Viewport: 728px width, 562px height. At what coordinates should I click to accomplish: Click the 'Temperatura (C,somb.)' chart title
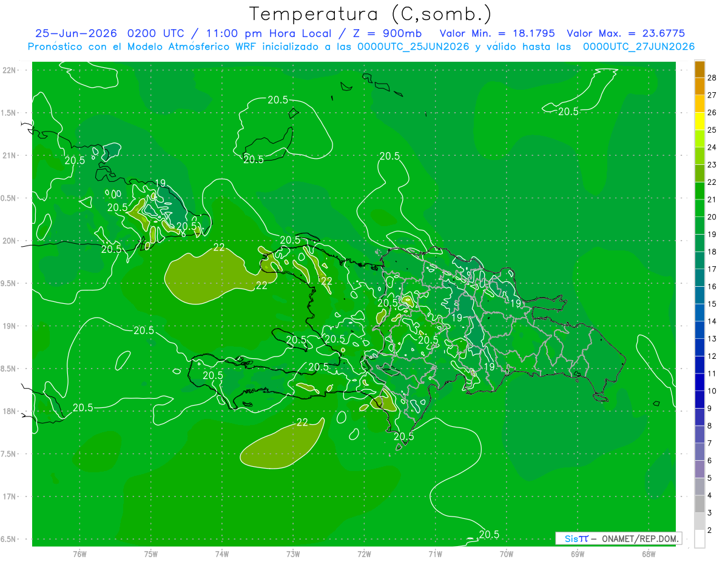point(370,13)
